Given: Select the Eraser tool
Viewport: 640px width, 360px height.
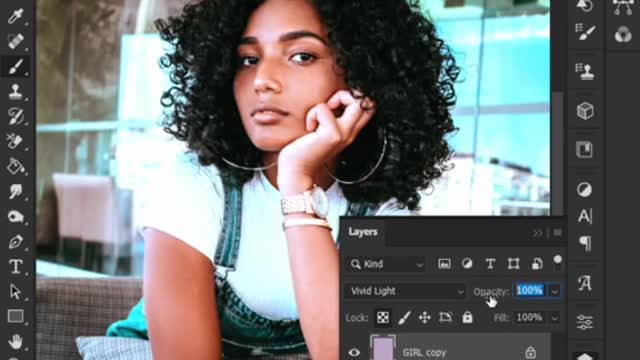Looking at the screenshot, I should (16, 141).
